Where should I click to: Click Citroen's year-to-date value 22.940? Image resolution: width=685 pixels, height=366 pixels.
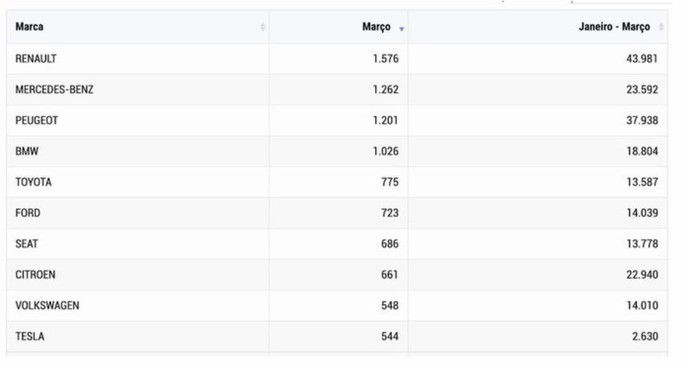tap(642, 275)
